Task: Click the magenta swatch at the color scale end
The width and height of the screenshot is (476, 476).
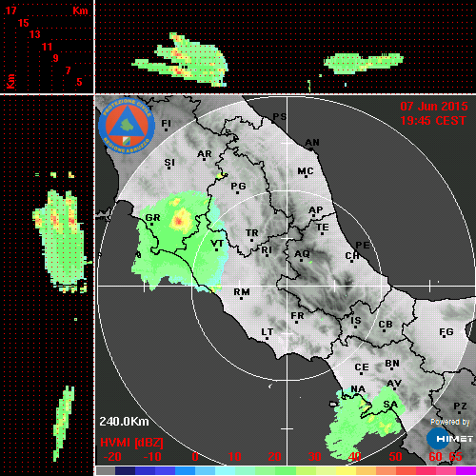Action: pos(466,470)
